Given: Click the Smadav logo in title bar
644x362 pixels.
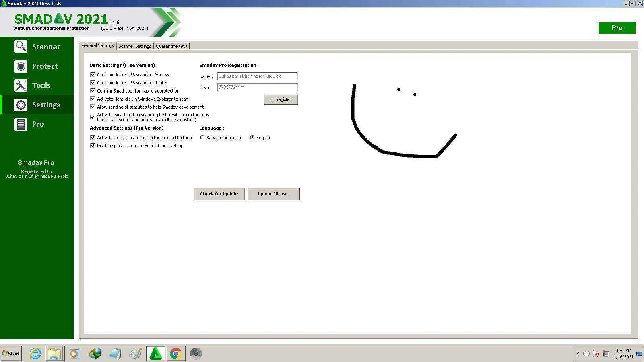Looking at the screenshot, I should click(4, 3).
